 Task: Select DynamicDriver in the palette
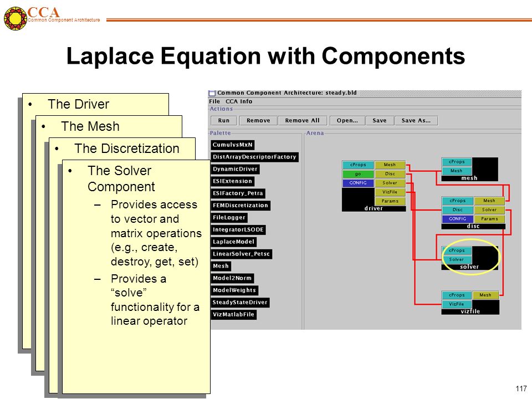(x=235, y=169)
